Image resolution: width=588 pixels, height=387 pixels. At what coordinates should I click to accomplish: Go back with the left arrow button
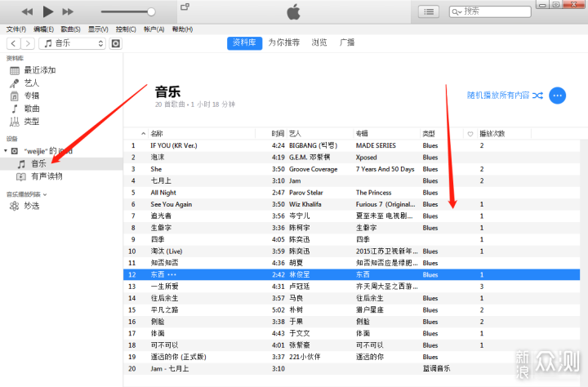(14, 43)
